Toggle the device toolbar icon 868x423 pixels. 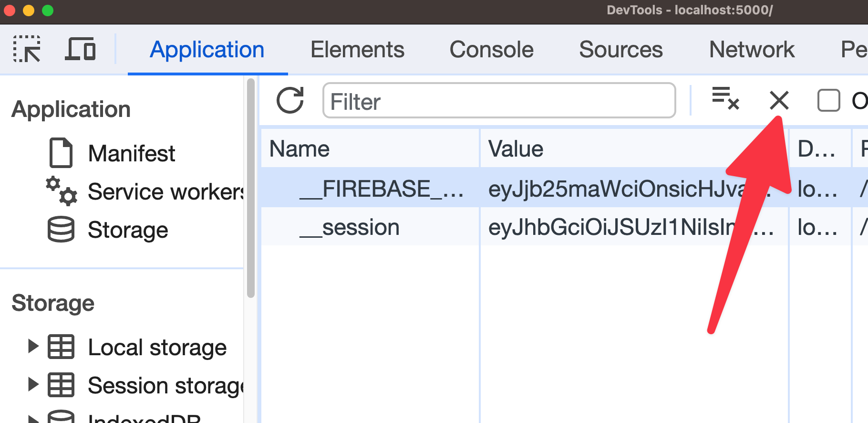pyautogui.click(x=80, y=49)
